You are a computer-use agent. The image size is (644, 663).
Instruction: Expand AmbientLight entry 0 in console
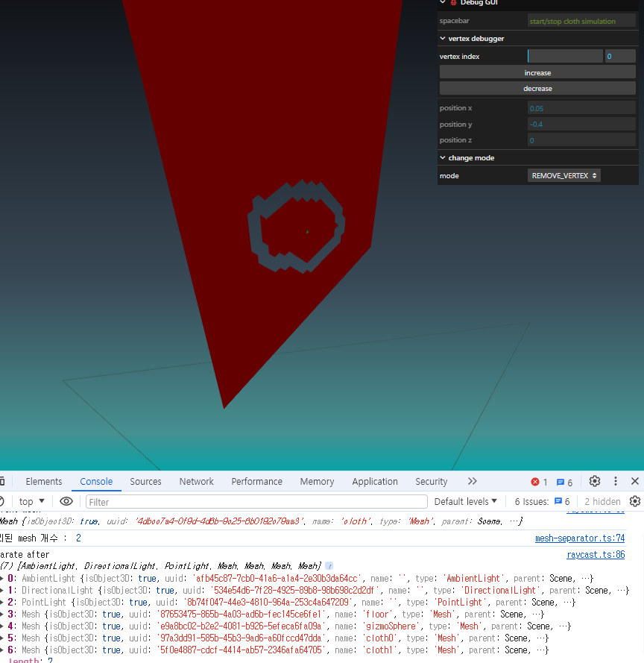[x=1, y=578]
